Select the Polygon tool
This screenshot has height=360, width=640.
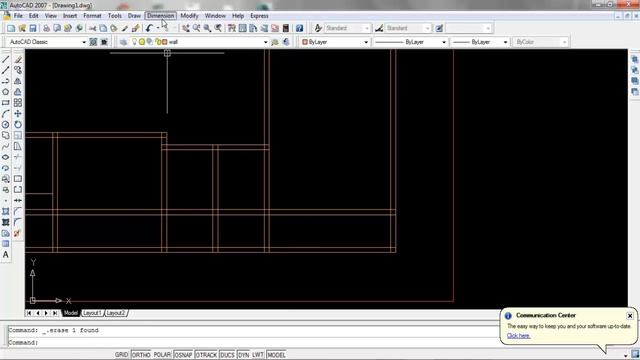6,92
